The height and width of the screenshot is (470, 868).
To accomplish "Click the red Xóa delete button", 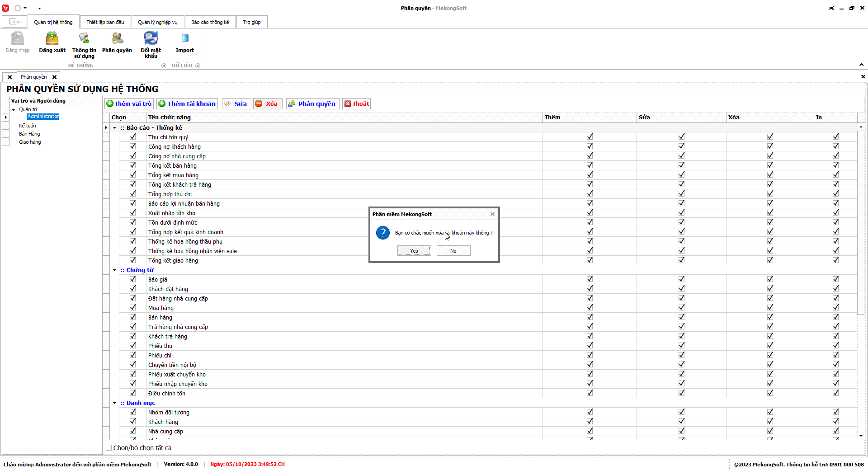I will click(x=267, y=104).
